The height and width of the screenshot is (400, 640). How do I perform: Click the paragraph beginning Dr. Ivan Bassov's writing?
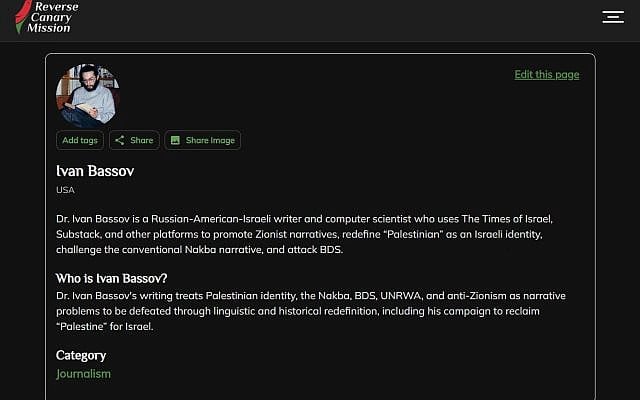point(311,311)
